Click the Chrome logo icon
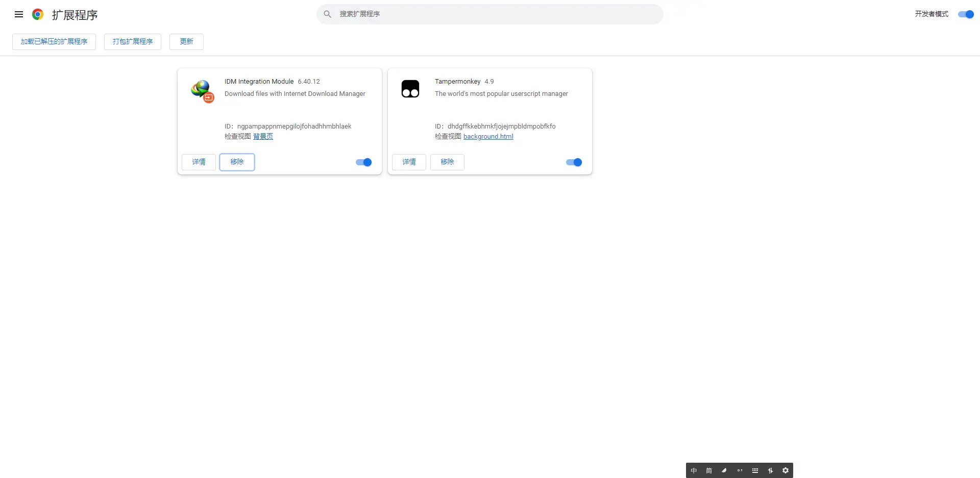Viewport: 980px width, 478px height. tap(38, 14)
